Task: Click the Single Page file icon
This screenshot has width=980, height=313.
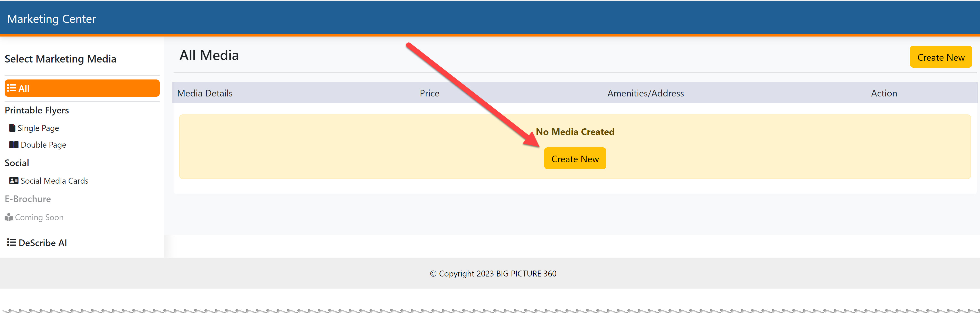Action: 12,128
